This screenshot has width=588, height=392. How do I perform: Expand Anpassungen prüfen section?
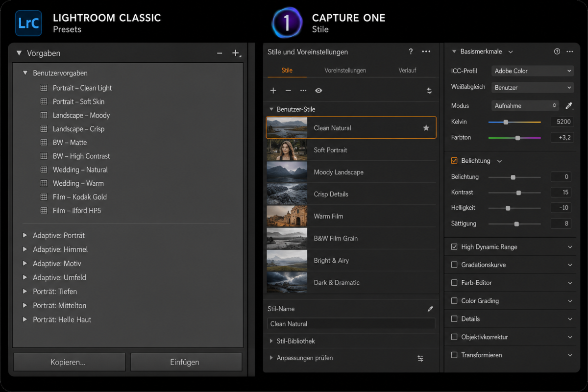271,358
